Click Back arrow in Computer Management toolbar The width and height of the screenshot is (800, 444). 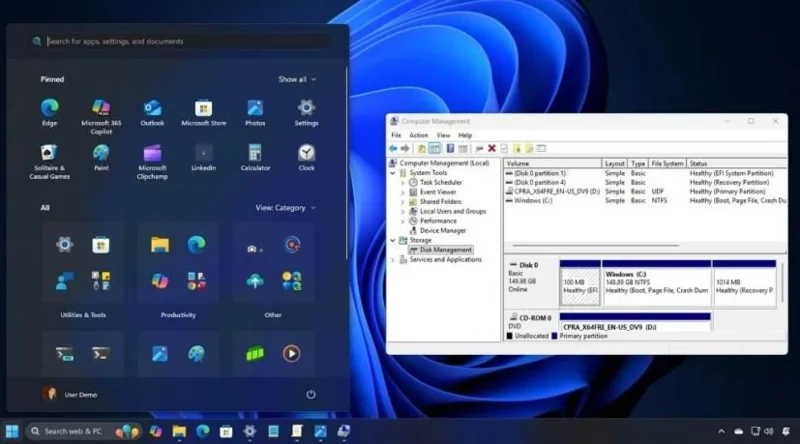pos(393,149)
